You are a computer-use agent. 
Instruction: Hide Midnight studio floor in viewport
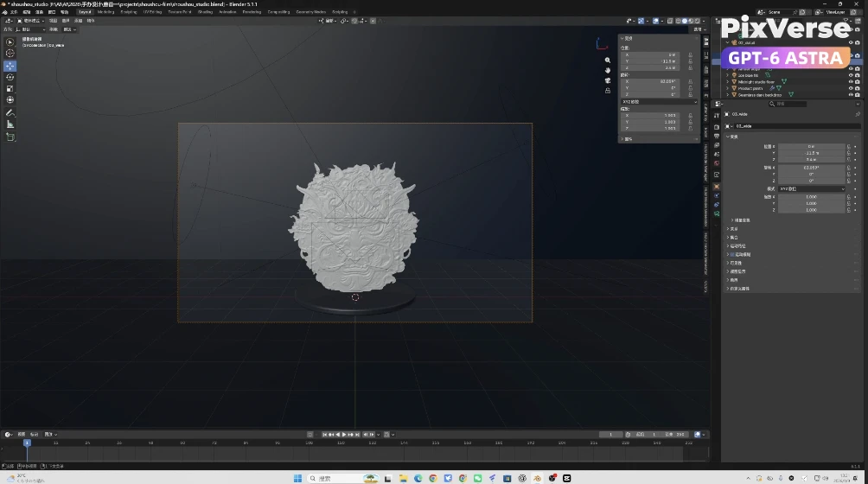[x=851, y=82]
